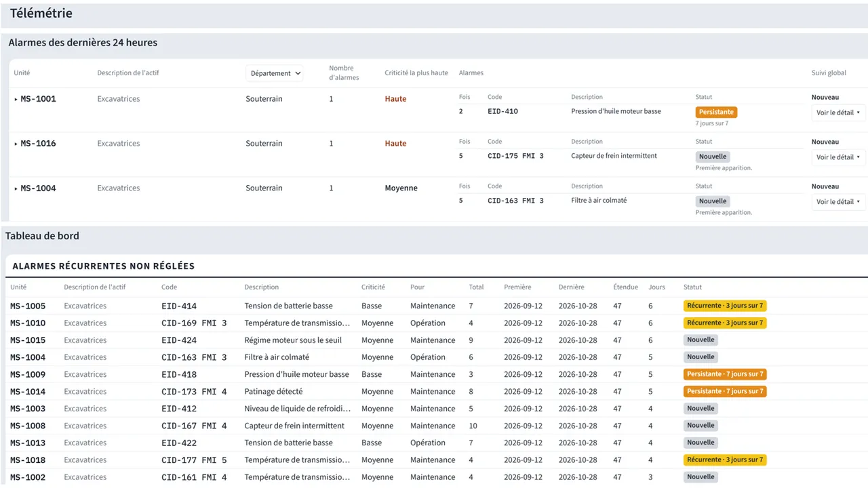Click the Pour column header

coord(417,287)
